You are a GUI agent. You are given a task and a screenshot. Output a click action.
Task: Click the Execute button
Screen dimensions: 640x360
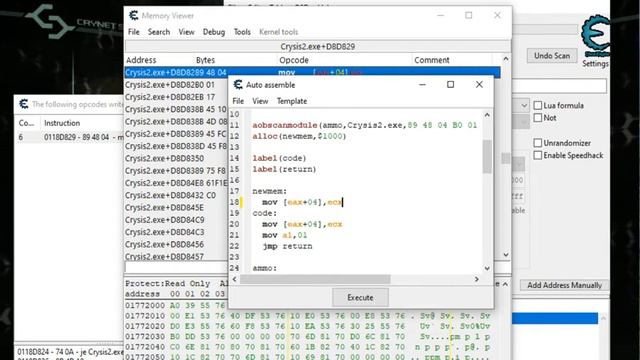360,298
